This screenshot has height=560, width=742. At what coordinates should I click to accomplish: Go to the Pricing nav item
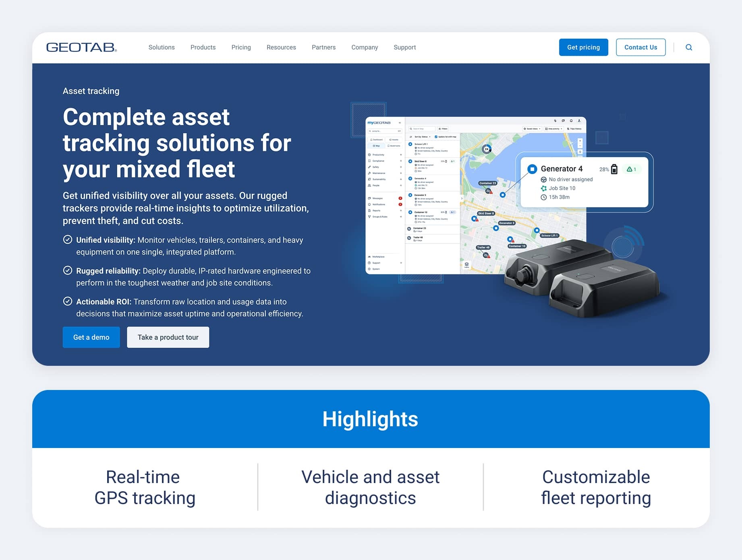(241, 48)
